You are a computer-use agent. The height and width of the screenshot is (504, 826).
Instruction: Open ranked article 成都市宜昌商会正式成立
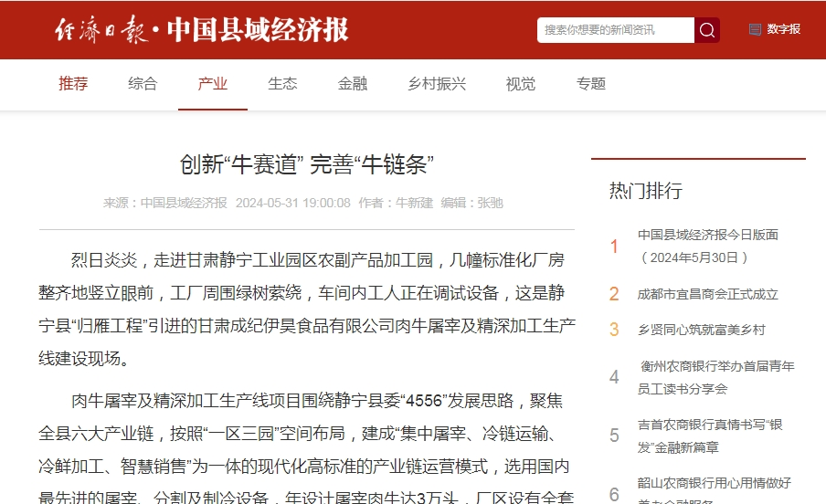(707, 294)
